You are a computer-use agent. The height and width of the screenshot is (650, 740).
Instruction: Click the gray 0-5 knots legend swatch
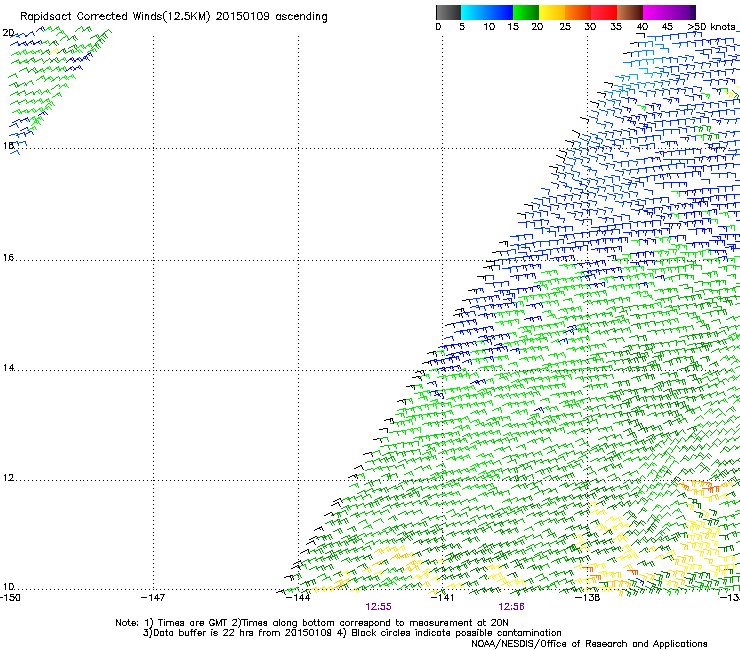[x=448, y=12]
